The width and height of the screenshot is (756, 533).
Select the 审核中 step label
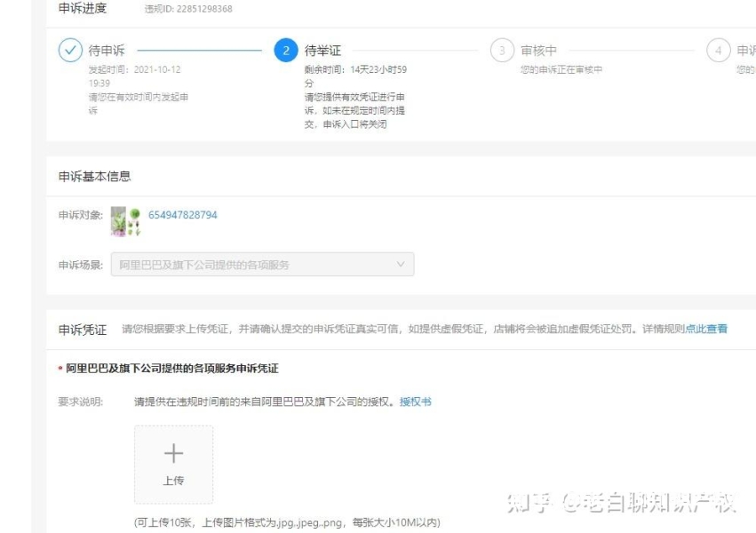[538, 51]
